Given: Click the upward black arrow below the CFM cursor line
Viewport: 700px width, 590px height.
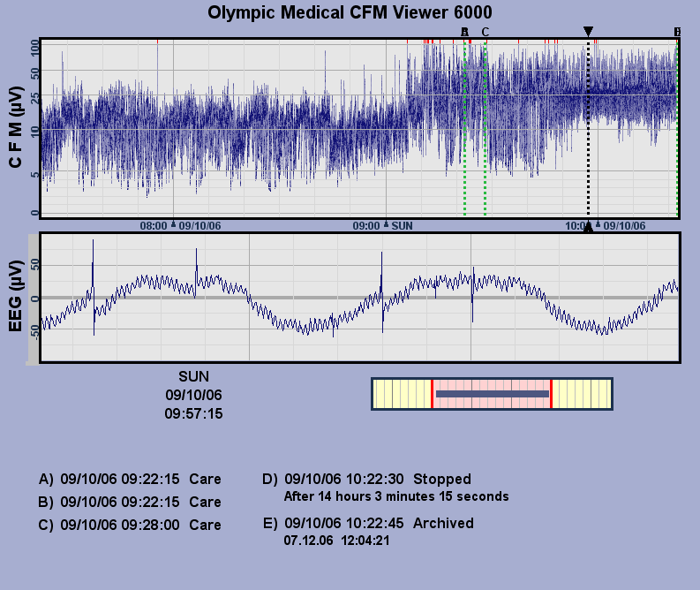Looking at the screenshot, I should tap(588, 226).
